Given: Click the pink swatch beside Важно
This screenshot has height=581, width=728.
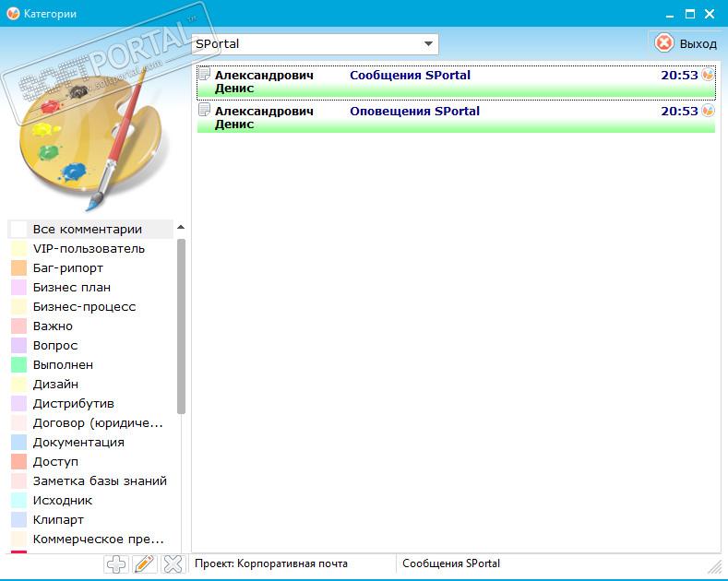Looking at the screenshot, I should click(x=18, y=326).
